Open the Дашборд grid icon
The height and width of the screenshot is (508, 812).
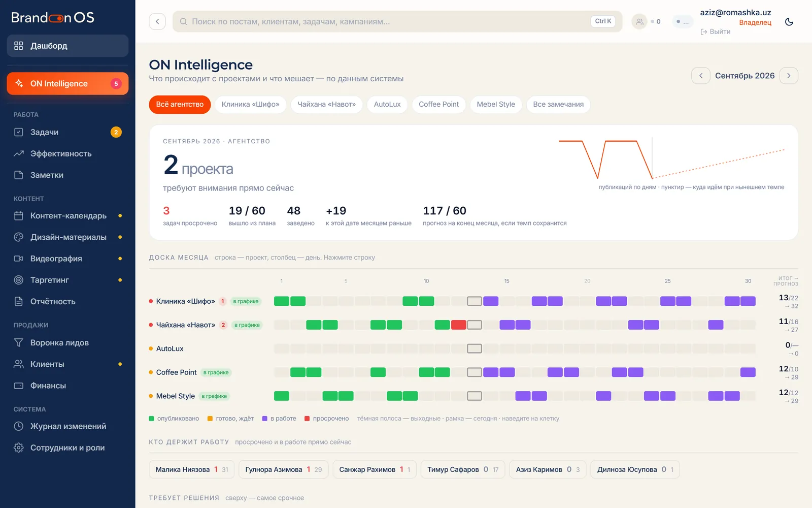(19, 46)
